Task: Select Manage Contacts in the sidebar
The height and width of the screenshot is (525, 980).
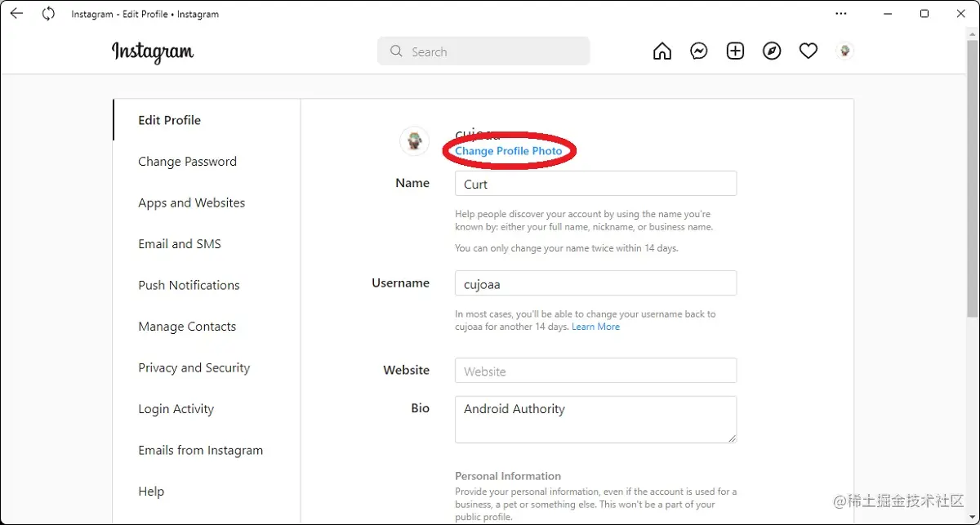Action: [x=187, y=327]
